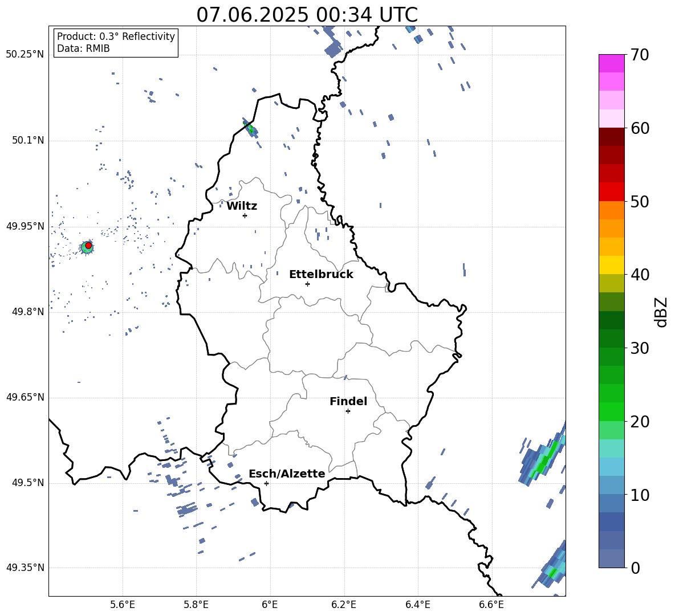Click the title 07.06.2025 00:34 UTC
The height and width of the screenshot is (616, 675).
click(307, 15)
